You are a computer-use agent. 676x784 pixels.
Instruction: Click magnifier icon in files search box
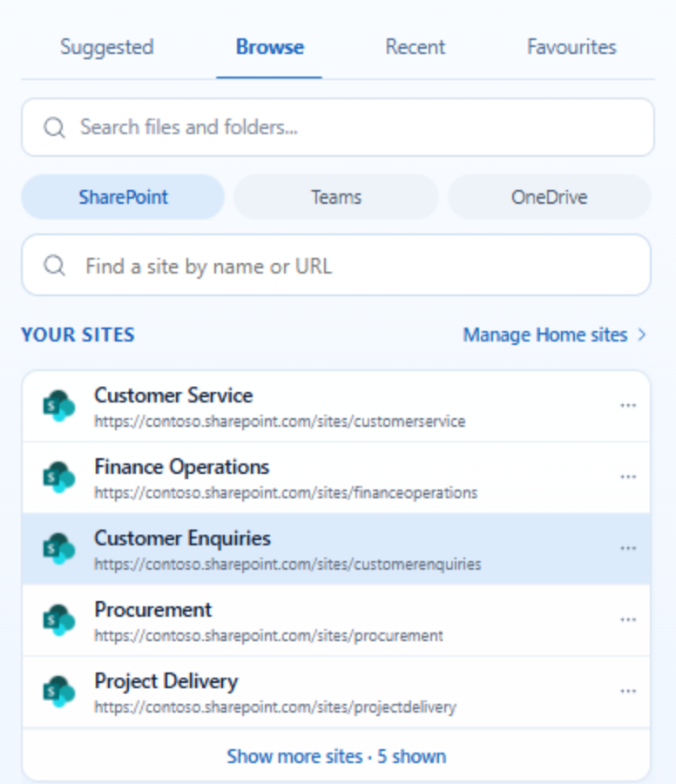54,127
